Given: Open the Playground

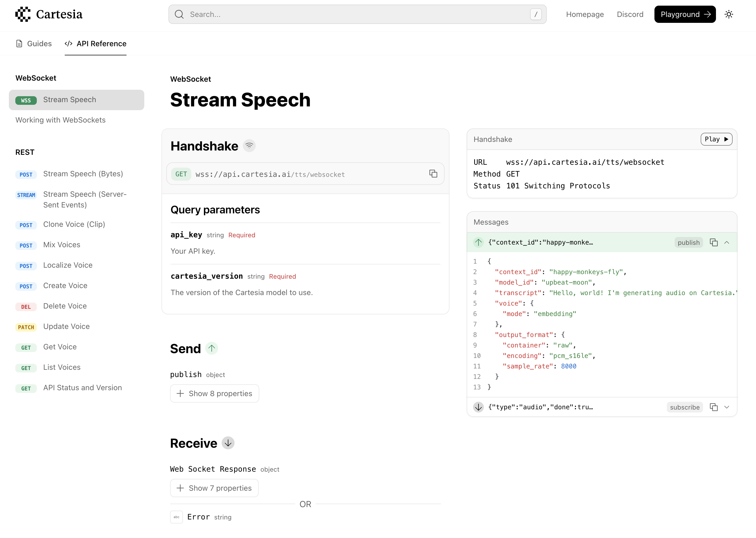Looking at the screenshot, I should coord(685,14).
